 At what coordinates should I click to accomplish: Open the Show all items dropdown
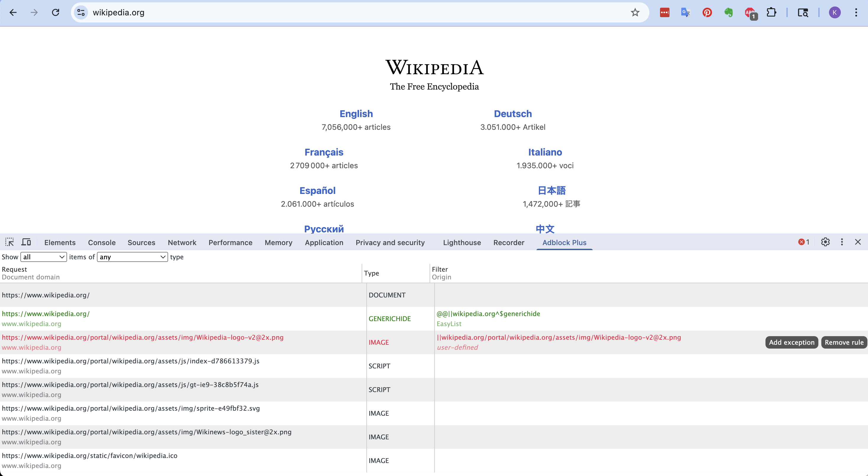[x=43, y=257]
